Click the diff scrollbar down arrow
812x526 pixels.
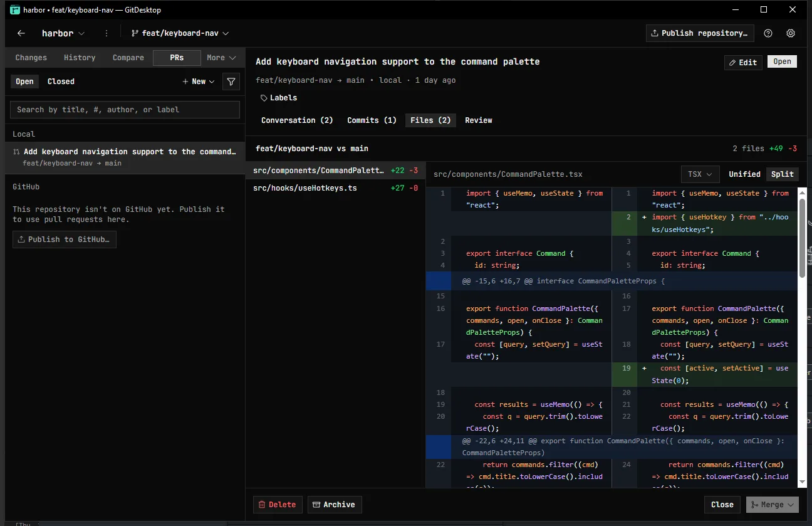803,481
